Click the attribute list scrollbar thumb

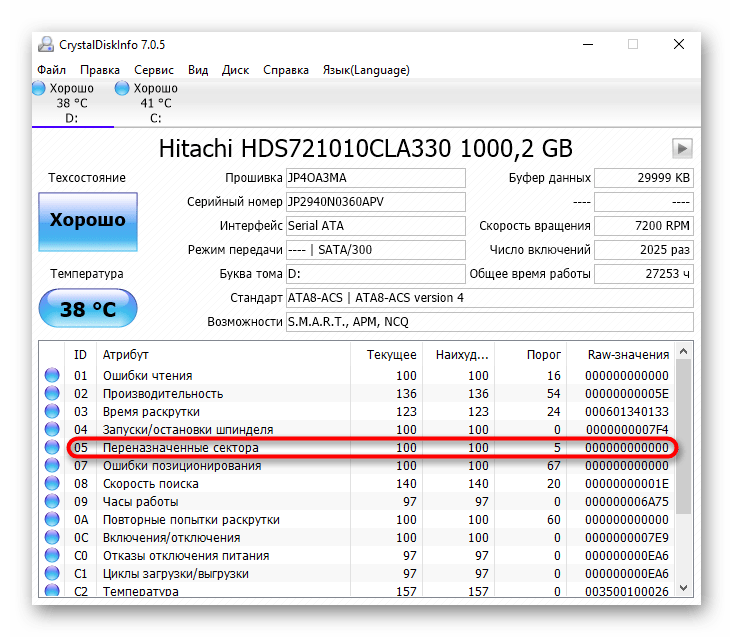(683, 436)
